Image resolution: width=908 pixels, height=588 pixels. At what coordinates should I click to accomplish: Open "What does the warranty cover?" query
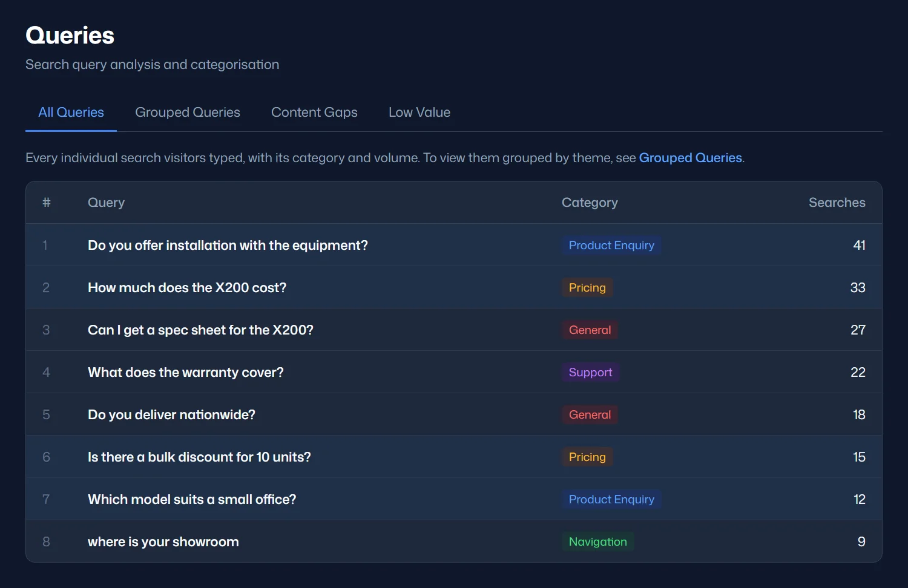(x=186, y=372)
